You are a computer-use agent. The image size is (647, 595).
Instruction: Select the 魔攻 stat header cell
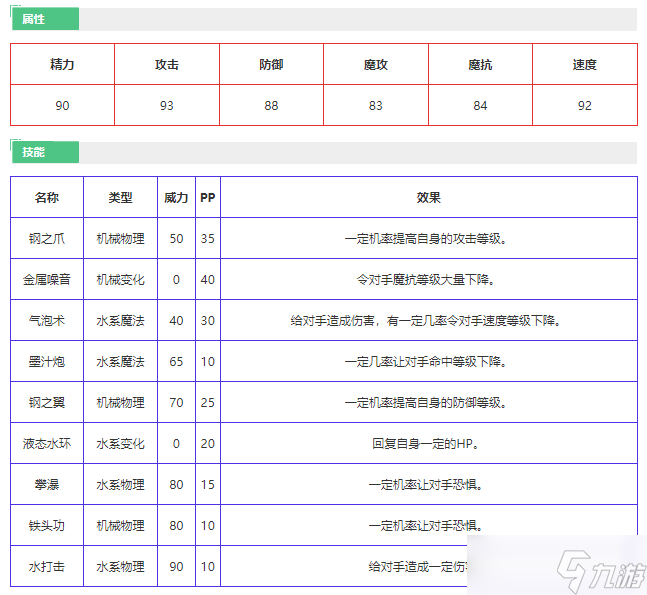point(375,64)
